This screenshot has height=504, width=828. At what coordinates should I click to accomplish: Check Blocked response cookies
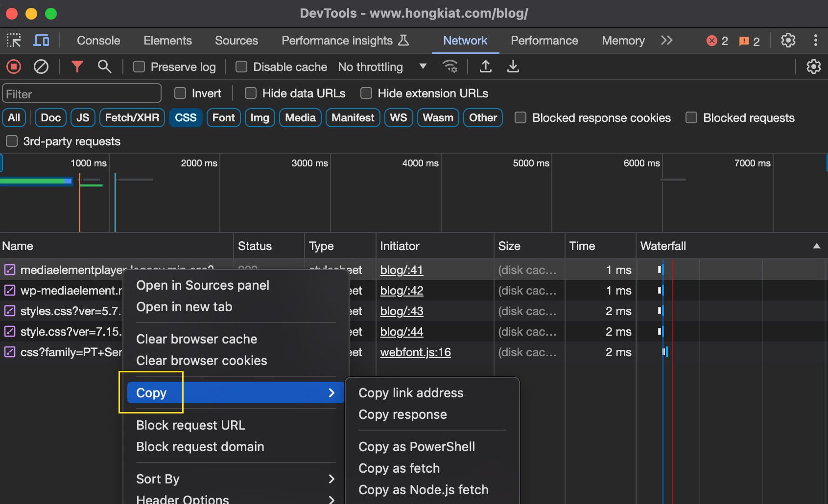click(520, 117)
